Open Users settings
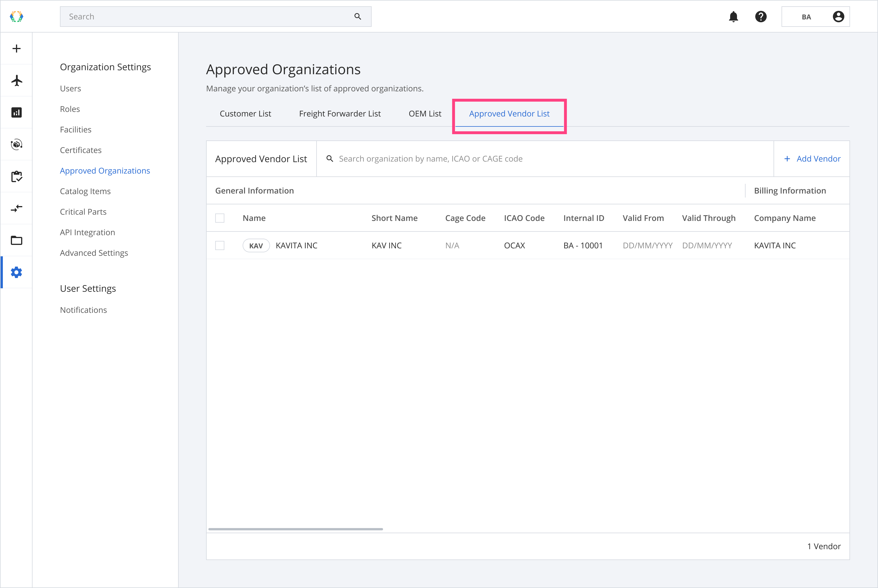 pos(71,88)
